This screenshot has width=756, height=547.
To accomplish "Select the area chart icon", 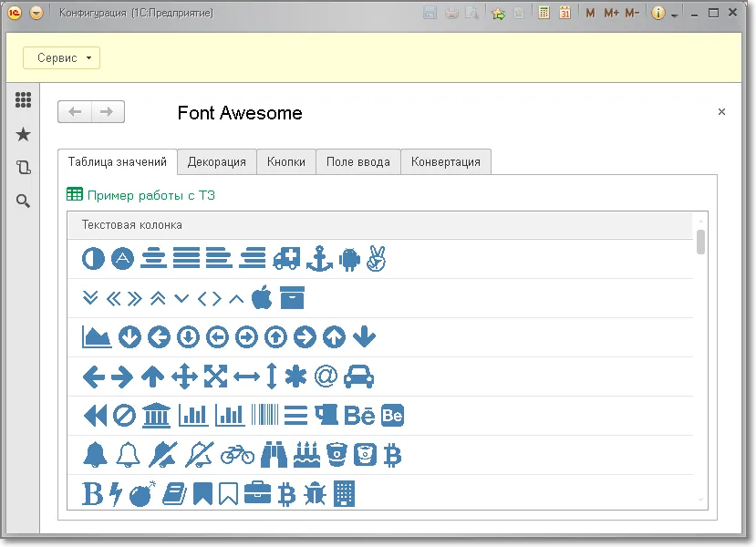I will (97, 337).
